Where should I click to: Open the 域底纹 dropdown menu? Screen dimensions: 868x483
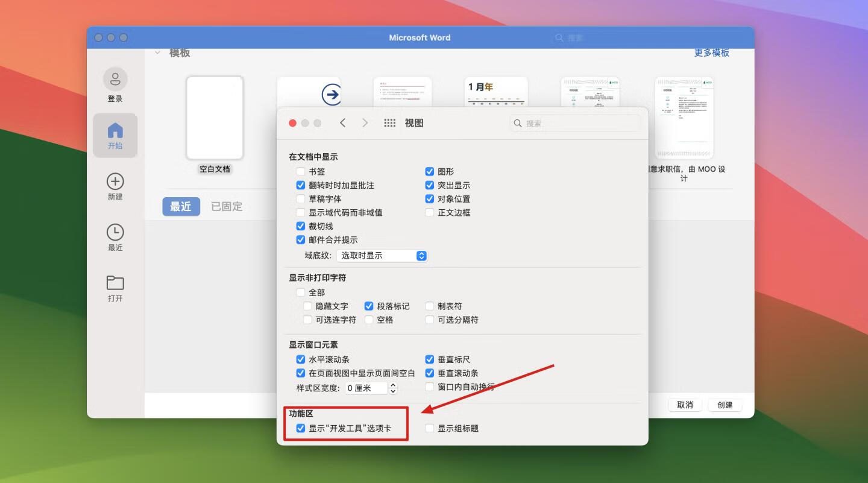[382, 256]
